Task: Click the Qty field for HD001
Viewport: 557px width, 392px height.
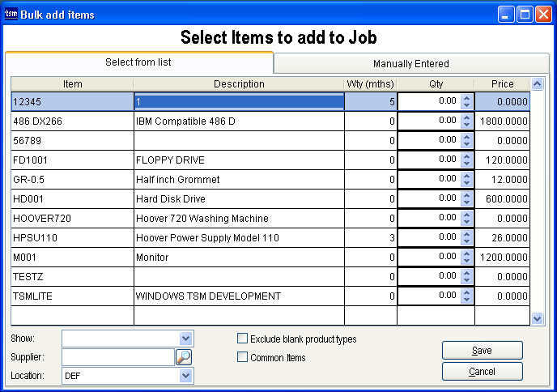Action: [429, 198]
